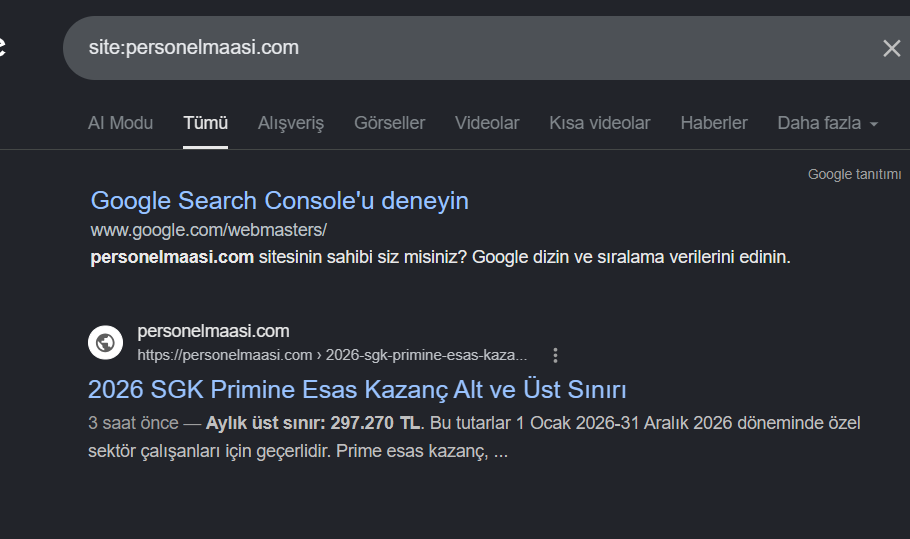The width and height of the screenshot is (910, 539).
Task: Click the globe favicon of personelmaasi.com result
Action: tap(105, 342)
